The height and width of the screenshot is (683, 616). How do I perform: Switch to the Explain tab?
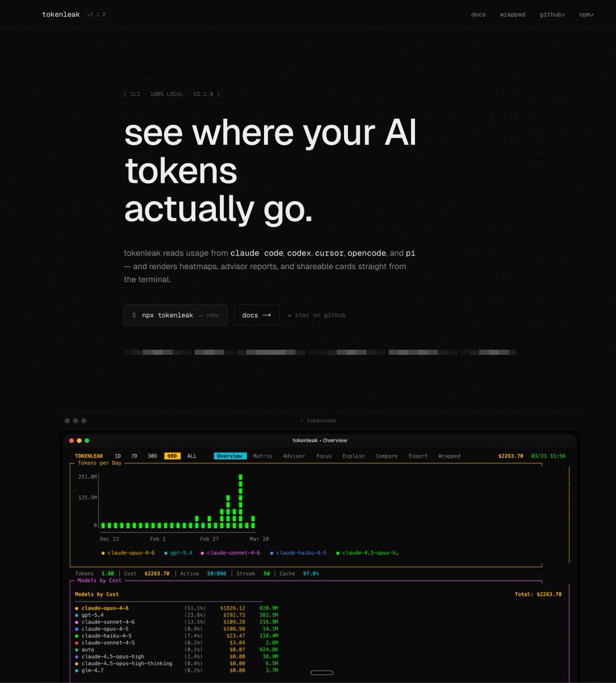coord(354,456)
